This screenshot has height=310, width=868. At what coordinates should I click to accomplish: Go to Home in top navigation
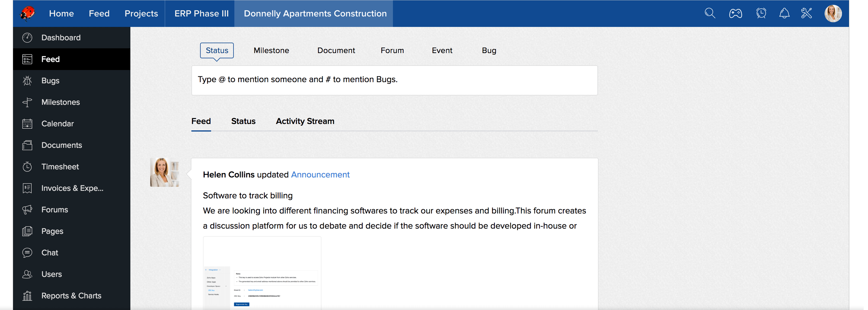point(61,14)
